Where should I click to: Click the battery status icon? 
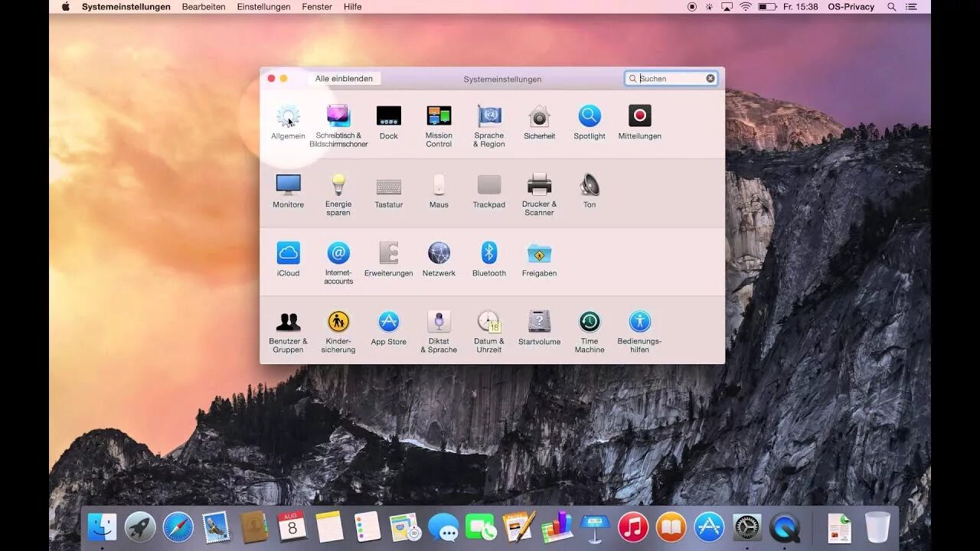[767, 6]
